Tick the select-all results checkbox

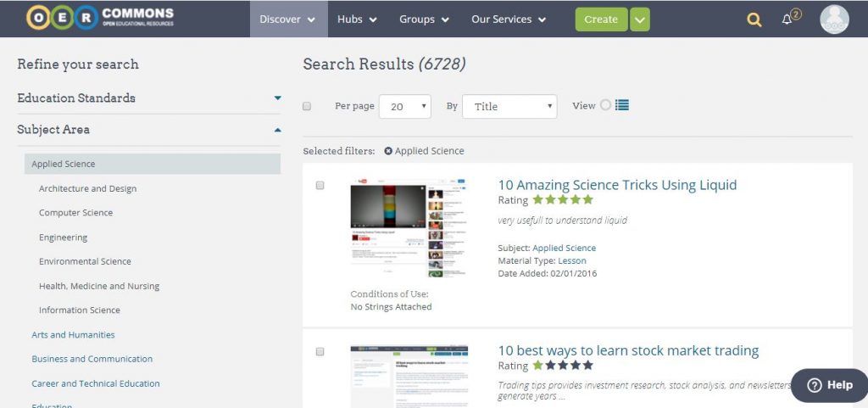(307, 106)
